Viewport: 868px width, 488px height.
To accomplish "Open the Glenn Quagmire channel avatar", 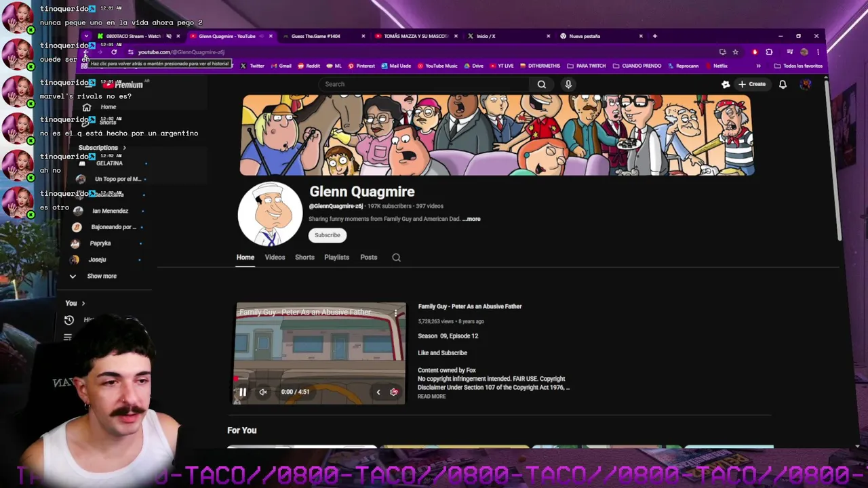I will [x=270, y=213].
